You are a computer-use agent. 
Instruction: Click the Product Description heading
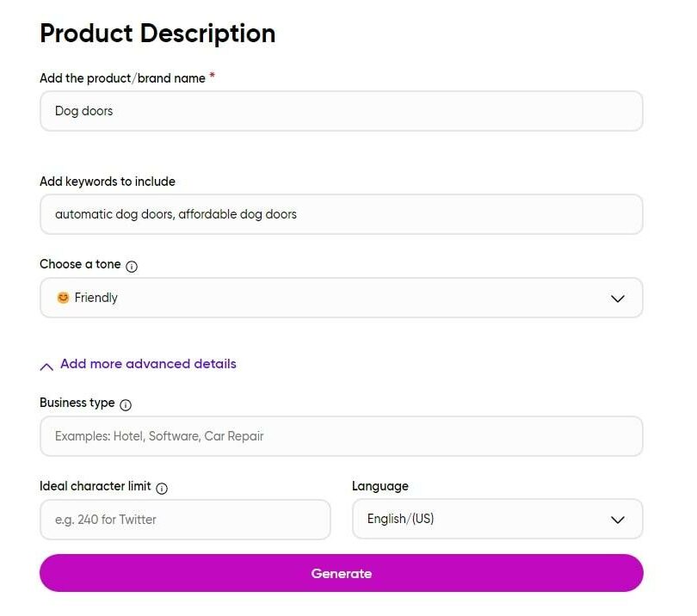(x=157, y=34)
